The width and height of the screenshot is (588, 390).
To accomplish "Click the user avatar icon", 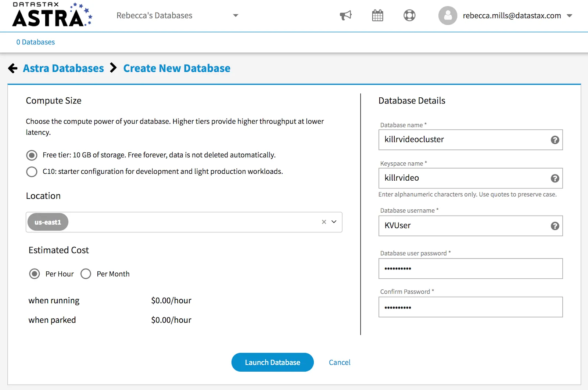I will point(448,15).
